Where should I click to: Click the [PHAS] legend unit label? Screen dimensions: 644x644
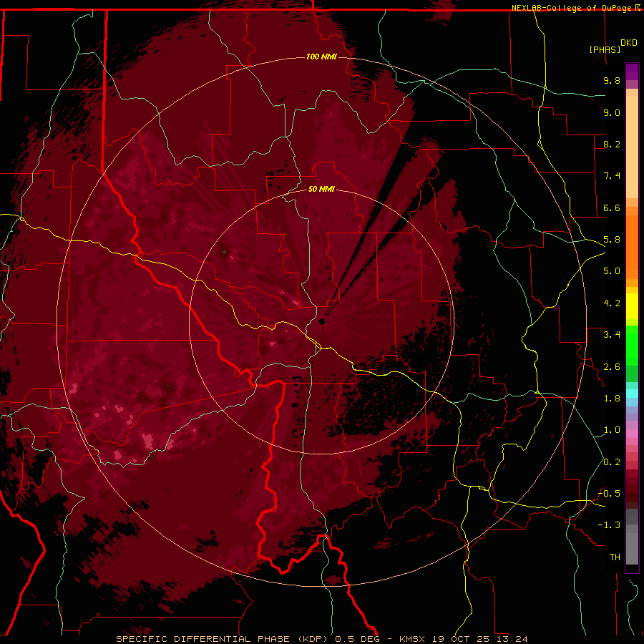coord(605,49)
